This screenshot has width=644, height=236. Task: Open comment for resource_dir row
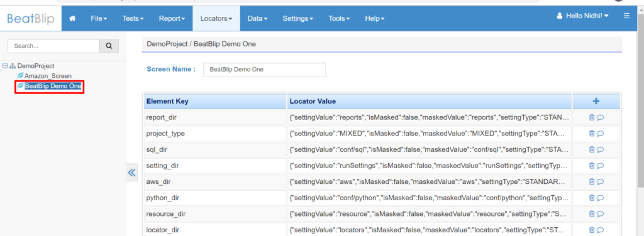tap(600, 214)
